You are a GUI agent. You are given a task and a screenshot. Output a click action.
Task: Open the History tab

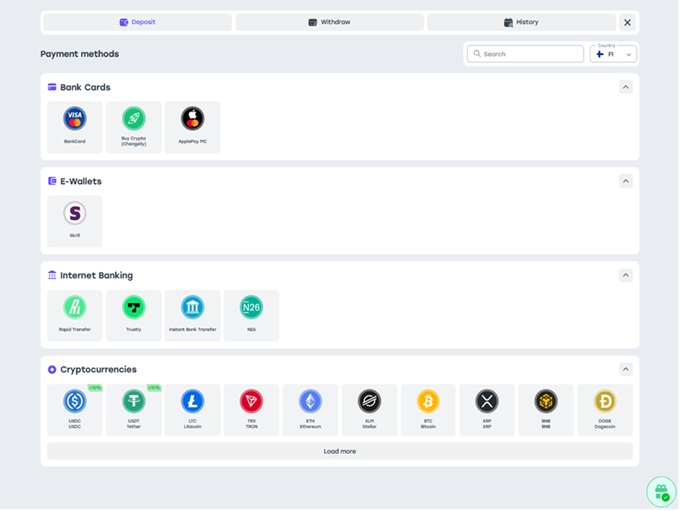[x=521, y=22]
